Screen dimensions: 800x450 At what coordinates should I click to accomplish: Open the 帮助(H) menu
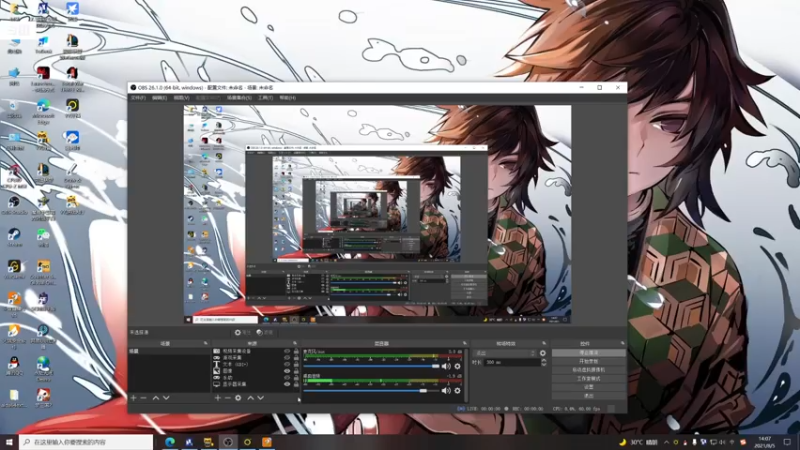coord(287,97)
